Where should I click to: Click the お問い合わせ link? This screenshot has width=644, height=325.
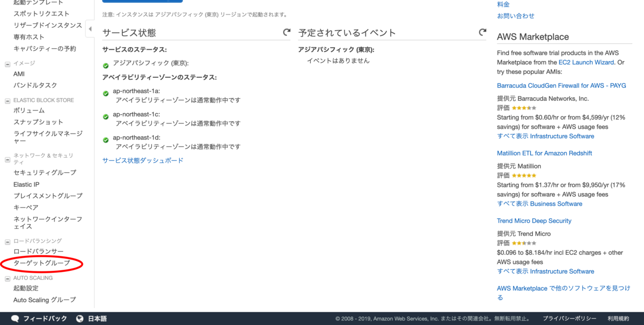(516, 16)
